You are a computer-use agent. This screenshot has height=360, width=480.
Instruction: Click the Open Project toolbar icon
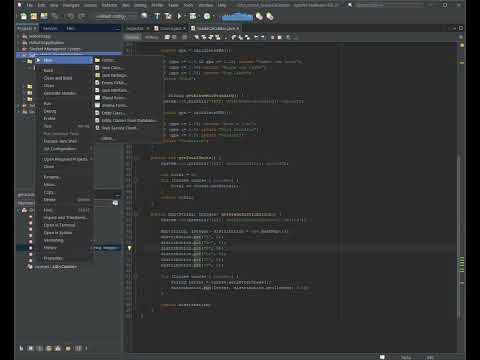click(x=44, y=16)
